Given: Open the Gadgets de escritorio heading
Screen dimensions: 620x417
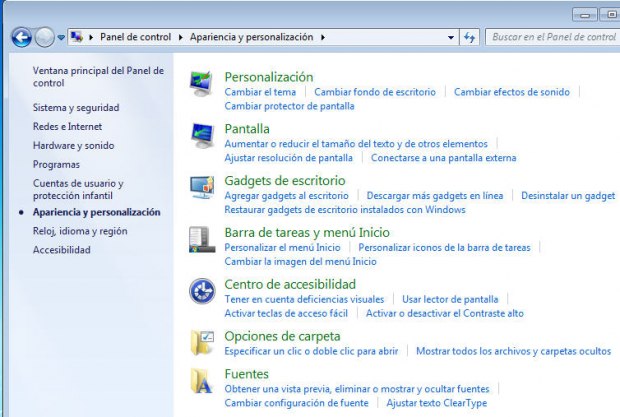Looking at the screenshot, I should pyautogui.click(x=285, y=180).
